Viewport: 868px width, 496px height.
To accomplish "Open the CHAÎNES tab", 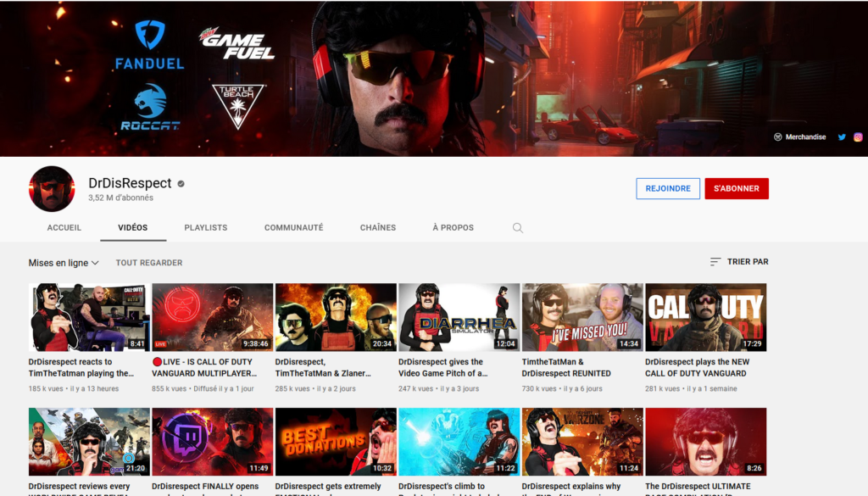I will click(378, 227).
